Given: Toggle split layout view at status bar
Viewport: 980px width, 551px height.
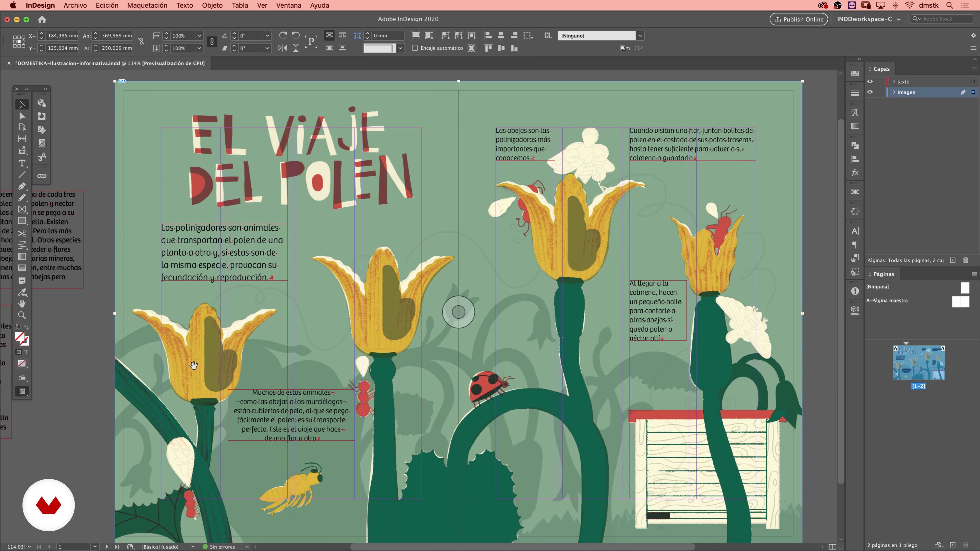Looking at the screenshot, I should tap(832, 547).
